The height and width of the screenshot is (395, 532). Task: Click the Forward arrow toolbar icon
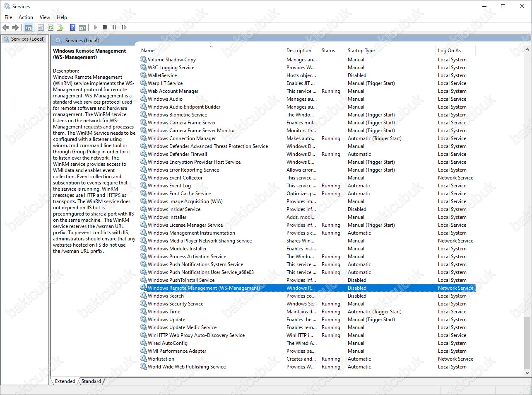[x=15, y=27]
